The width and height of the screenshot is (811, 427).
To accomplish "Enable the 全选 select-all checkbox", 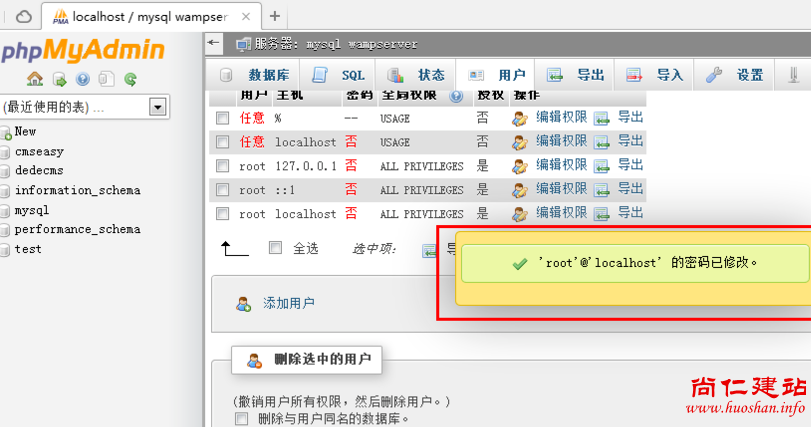I will (276, 248).
